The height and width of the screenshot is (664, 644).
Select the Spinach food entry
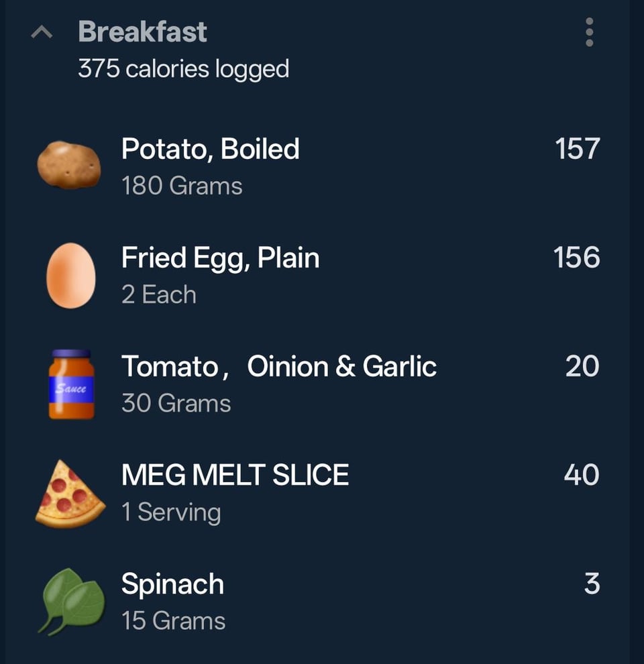tap(172, 584)
